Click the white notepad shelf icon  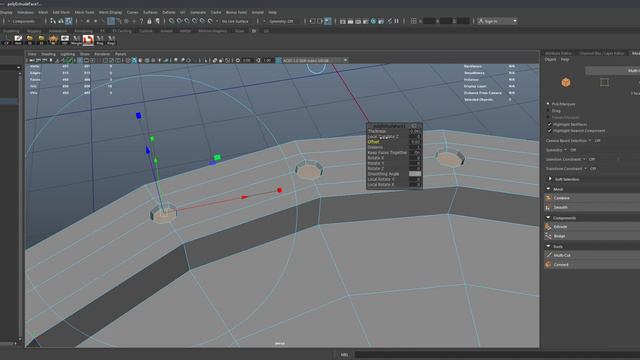click(x=18, y=40)
